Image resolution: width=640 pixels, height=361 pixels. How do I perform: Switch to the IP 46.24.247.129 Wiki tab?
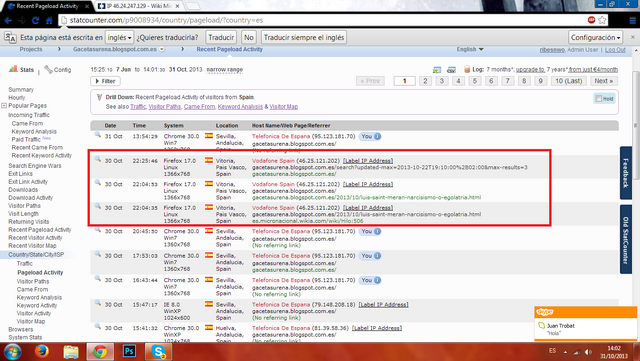click(x=140, y=6)
